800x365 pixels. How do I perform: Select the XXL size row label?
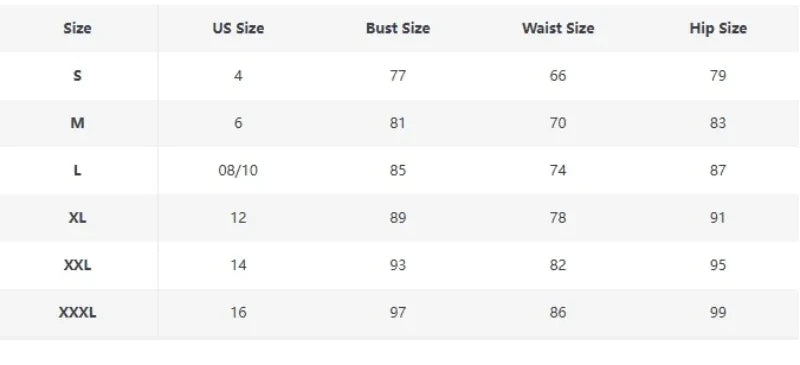tap(78, 265)
